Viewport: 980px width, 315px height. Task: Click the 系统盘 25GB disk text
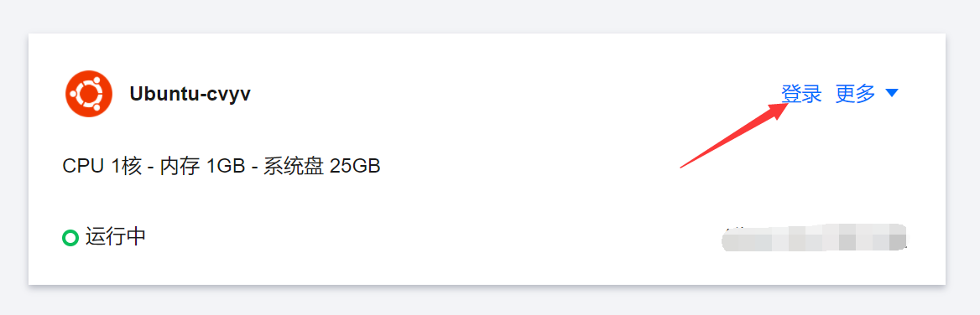click(x=321, y=167)
